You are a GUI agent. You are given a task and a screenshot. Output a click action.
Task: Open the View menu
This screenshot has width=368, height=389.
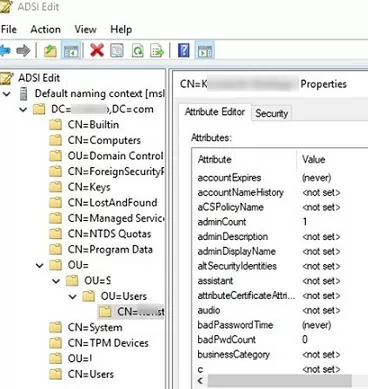coord(85,29)
